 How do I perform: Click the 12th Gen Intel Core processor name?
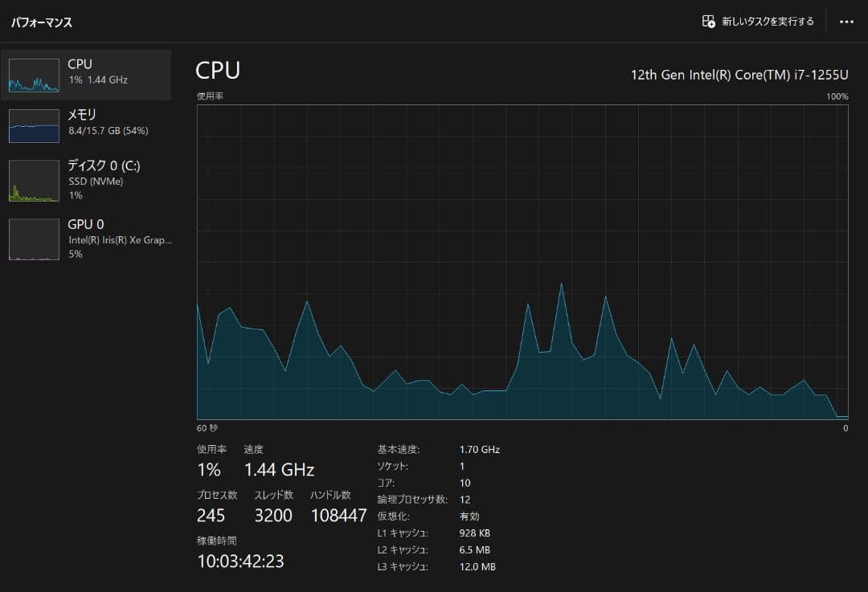click(x=739, y=74)
